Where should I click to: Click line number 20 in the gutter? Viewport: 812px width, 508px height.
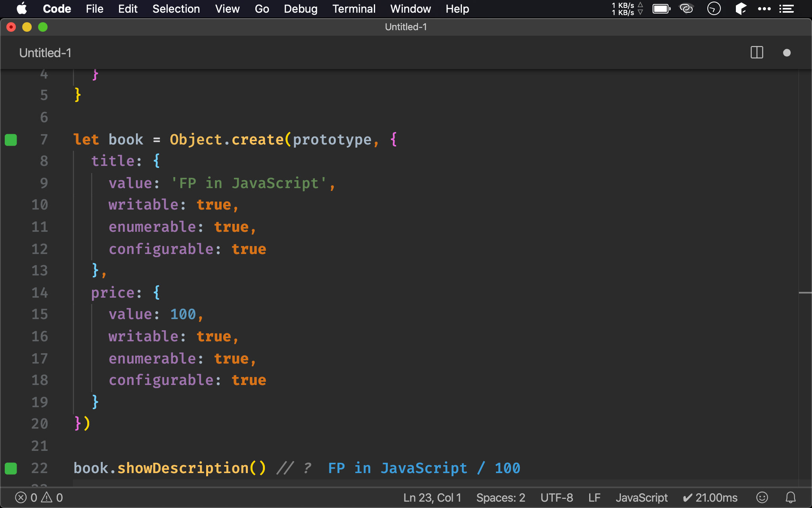40,424
